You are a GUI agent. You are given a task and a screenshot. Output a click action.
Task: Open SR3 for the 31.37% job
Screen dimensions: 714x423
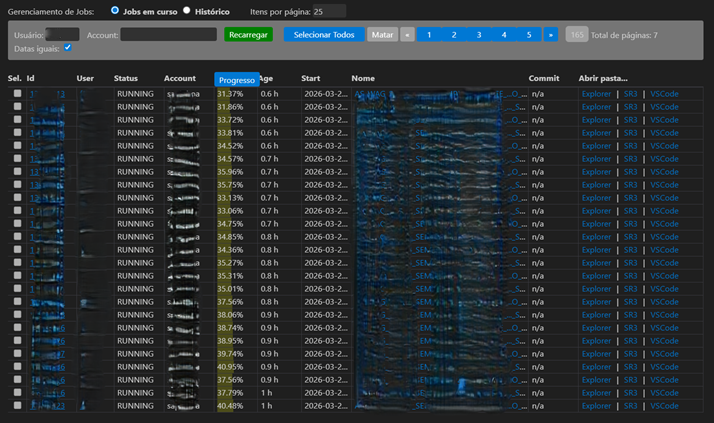tap(630, 94)
